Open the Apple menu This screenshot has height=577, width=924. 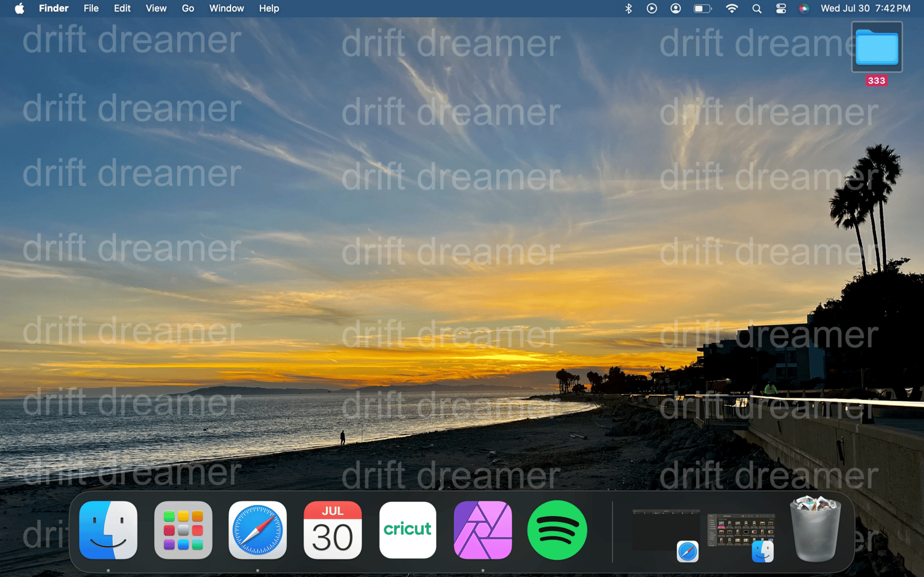tap(19, 9)
